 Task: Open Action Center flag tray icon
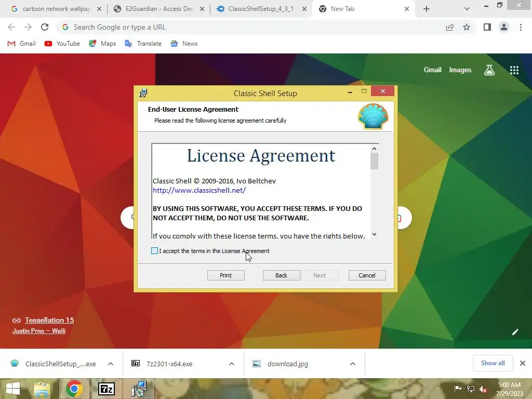tap(458, 389)
